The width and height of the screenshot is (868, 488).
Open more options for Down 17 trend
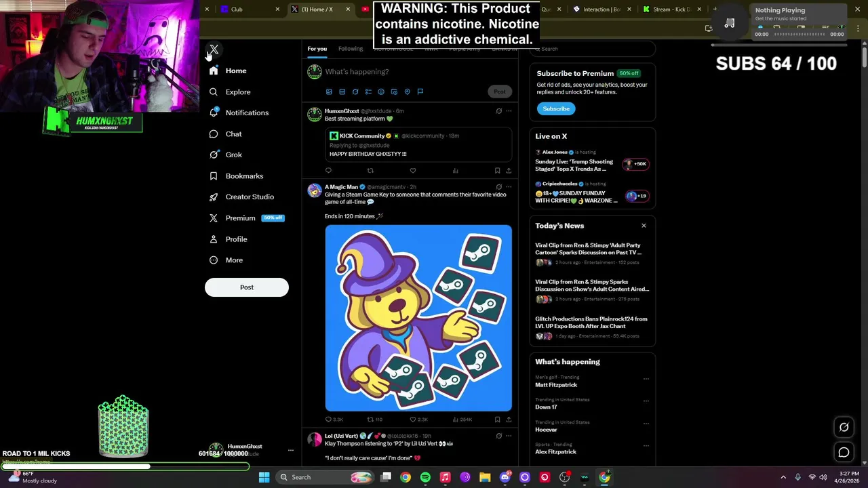click(646, 401)
